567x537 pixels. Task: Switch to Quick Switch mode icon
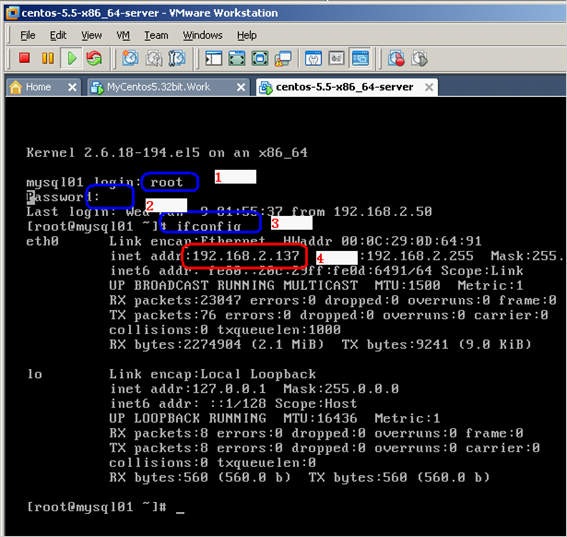coord(236,58)
